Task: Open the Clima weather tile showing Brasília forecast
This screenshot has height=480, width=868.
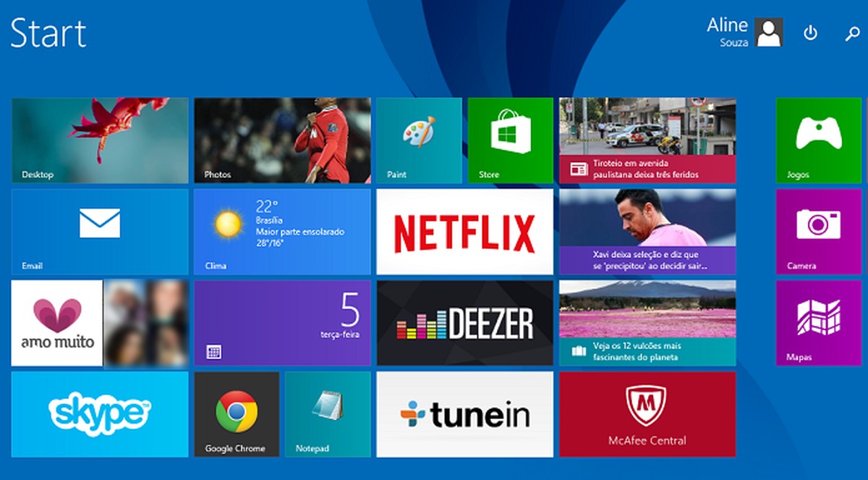Action: tap(282, 232)
